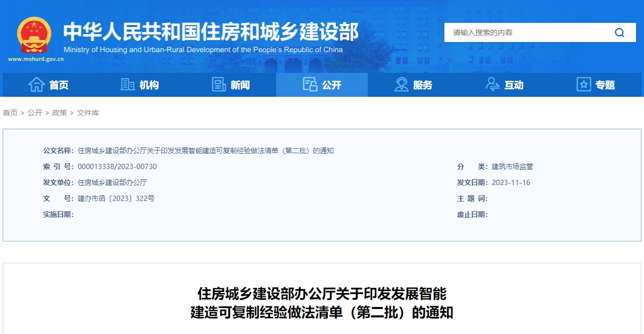Image resolution: width=644 pixels, height=334 pixels.
Task: Click 政策 in the breadcrumb trail
Action: tap(60, 113)
